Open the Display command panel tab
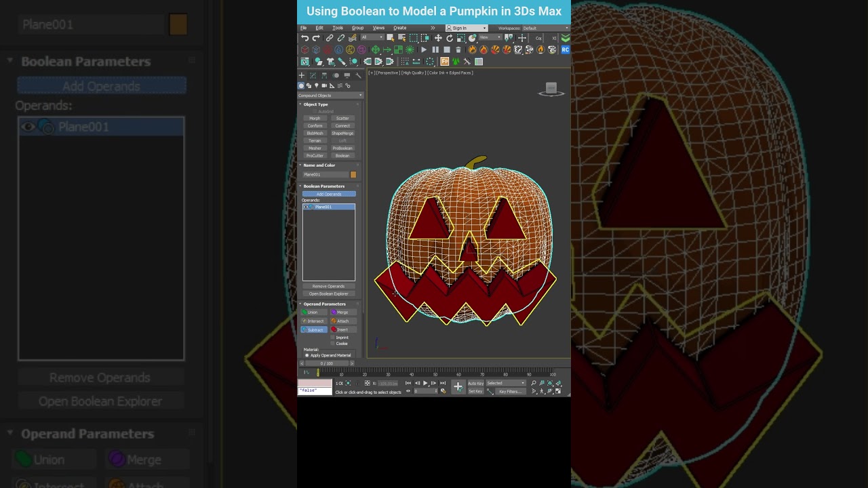Image resolution: width=868 pixels, height=488 pixels. [x=347, y=75]
